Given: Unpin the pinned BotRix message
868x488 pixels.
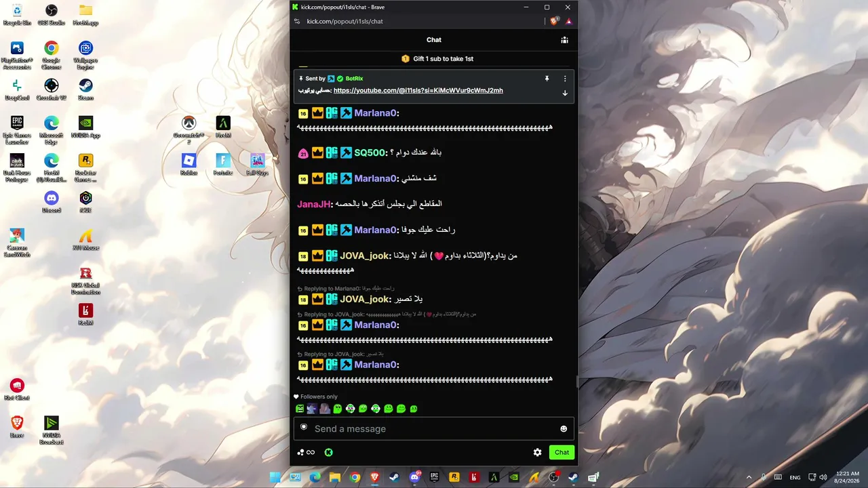Looking at the screenshot, I should [x=547, y=79].
